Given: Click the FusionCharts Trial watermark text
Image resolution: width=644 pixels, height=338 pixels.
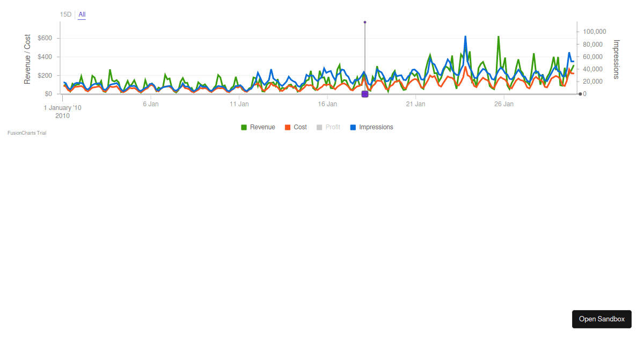Looking at the screenshot, I should pyautogui.click(x=27, y=133).
